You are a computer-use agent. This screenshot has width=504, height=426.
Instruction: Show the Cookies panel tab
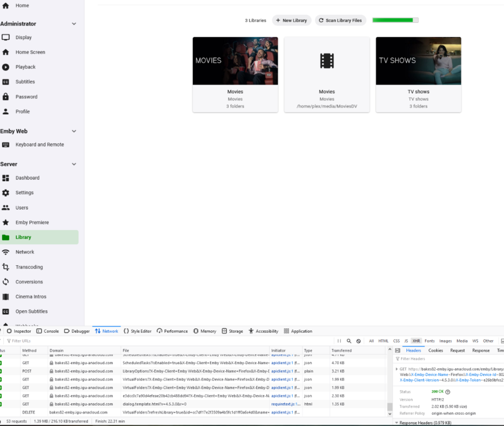point(435,350)
